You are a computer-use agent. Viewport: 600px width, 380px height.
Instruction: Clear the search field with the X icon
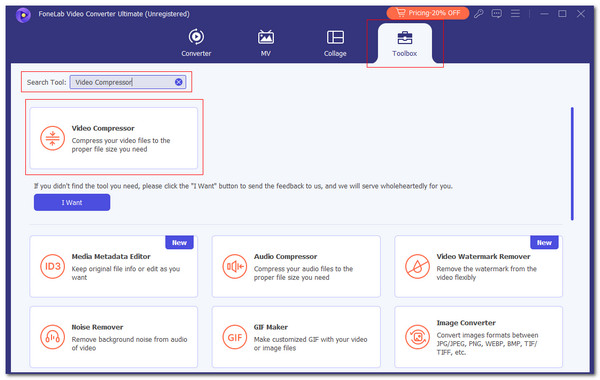coord(179,82)
